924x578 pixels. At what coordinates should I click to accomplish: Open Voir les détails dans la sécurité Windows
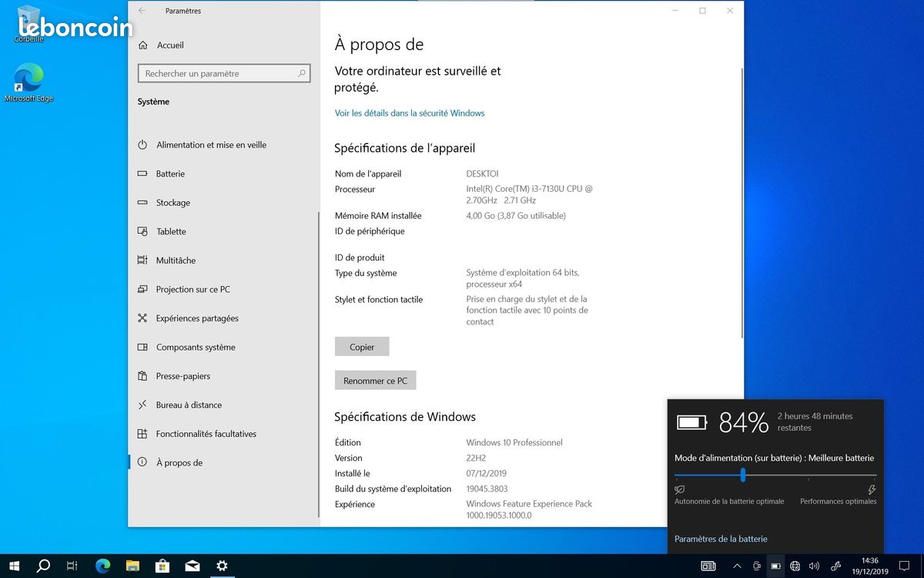coord(410,113)
